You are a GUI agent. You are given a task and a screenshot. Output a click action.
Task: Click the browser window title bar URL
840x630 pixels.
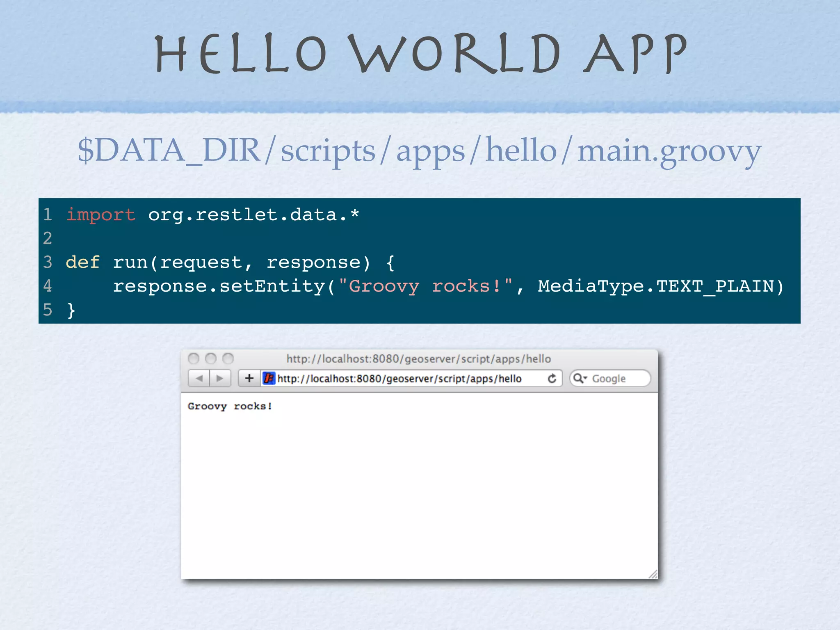[418, 359]
